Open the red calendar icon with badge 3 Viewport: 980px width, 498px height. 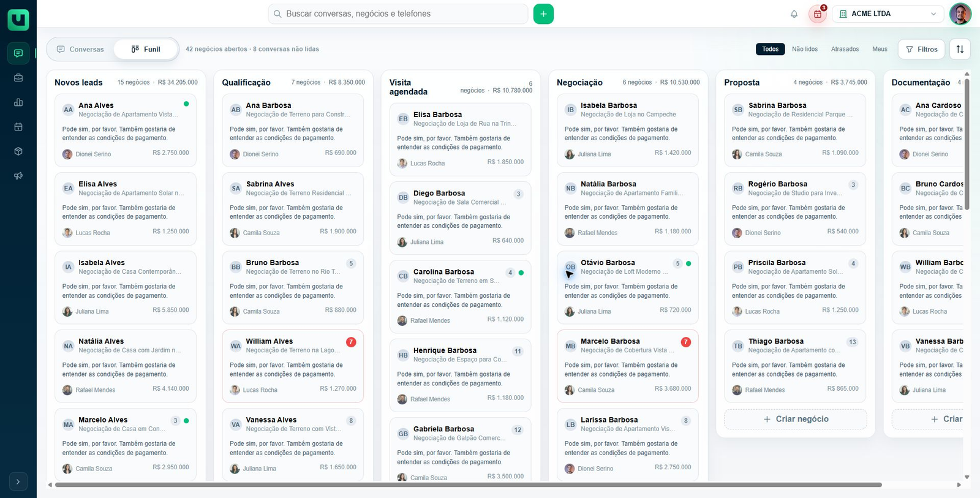tap(818, 14)
